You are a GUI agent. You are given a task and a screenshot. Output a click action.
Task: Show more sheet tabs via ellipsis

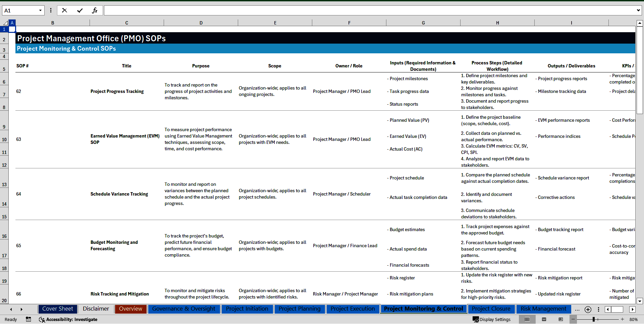(577, 309)
